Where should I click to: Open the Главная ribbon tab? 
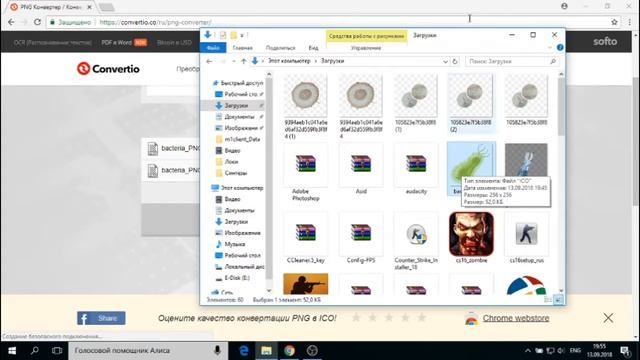tap(242, 48)
